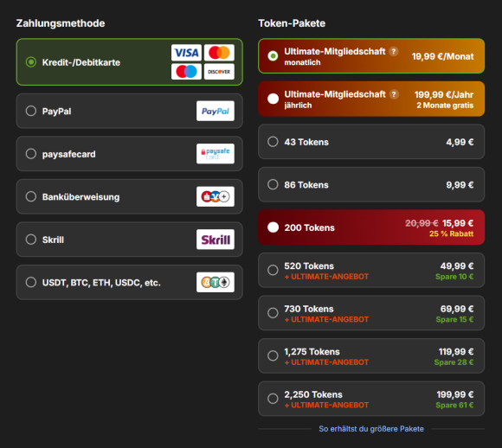Click the paysafecard logo icon
502x448 pixels.
click(x=216, y=154)
